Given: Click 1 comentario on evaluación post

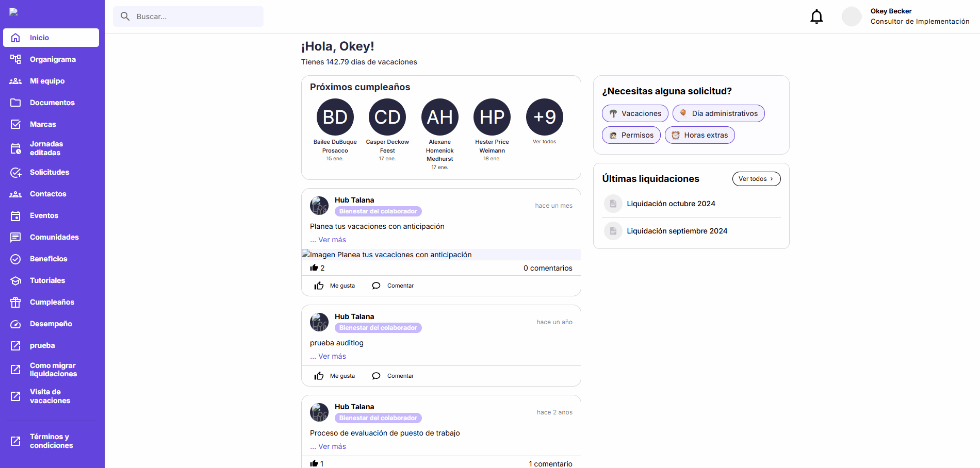Looking at the screenshot, I should pyautogui.click(x=550, y=464).
